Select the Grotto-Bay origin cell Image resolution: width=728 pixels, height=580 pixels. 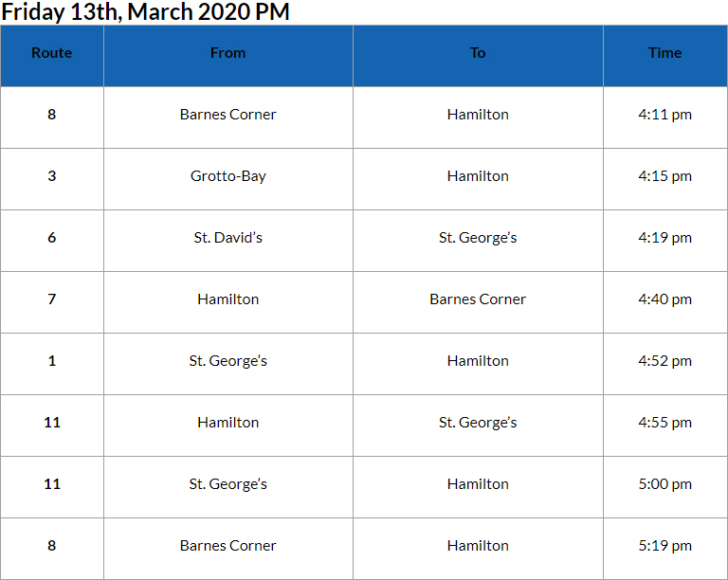pyautogui.click(x=227, y=176)
